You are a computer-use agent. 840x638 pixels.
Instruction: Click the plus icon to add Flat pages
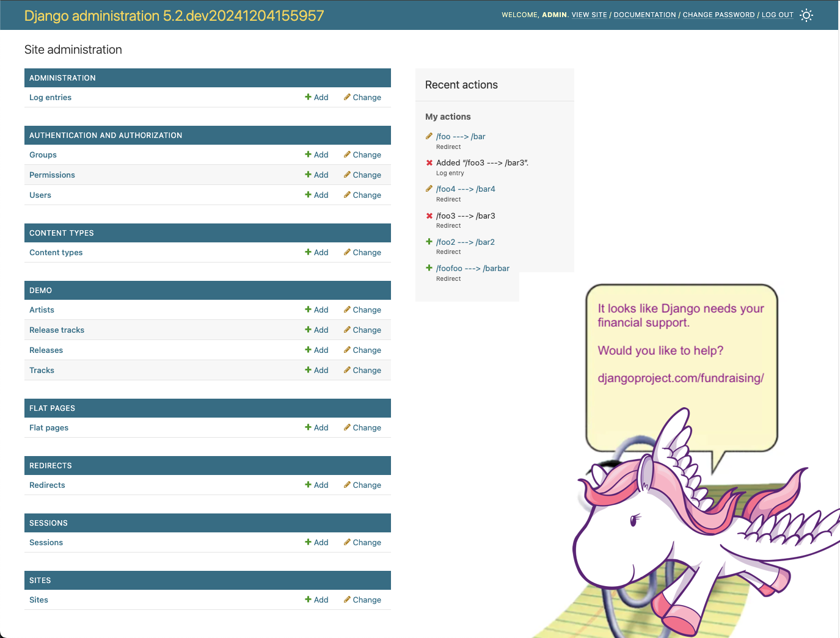point(309,427)
